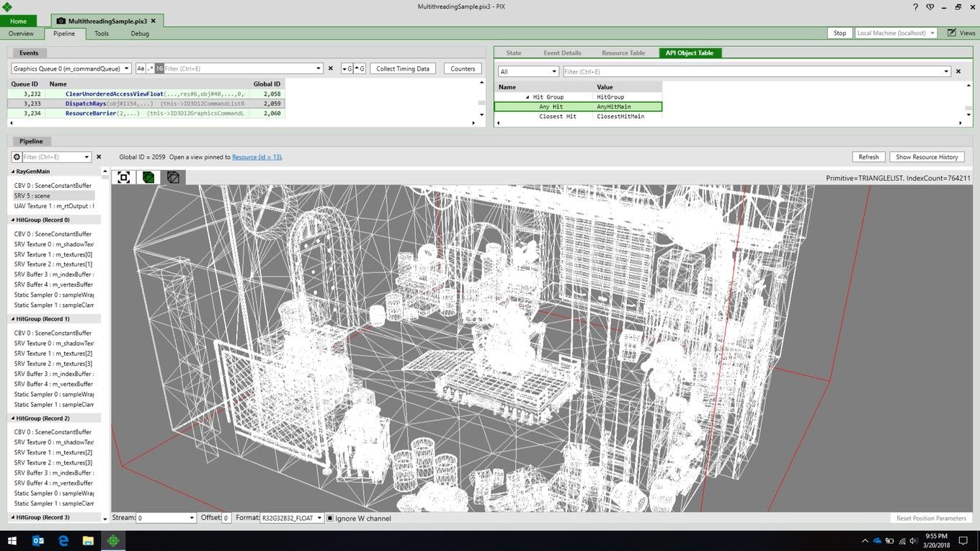The width and height of the screenshot is (980, 551).
Task: Click the heart feedback icon in title bar
Action: (x=930, y=6)
